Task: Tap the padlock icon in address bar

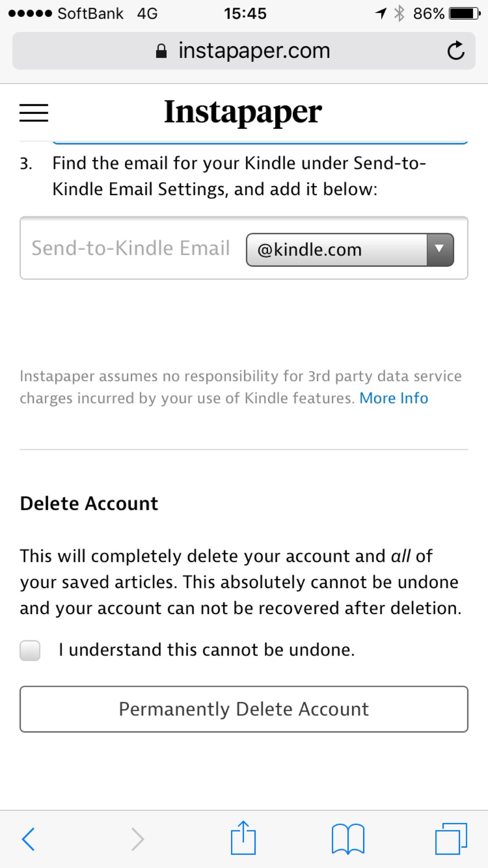Action: tap(161, 51)
